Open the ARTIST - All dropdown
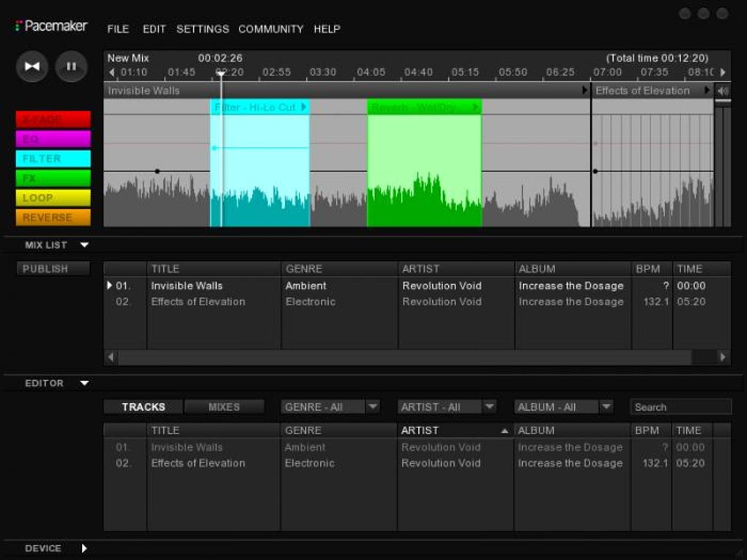This screenshot has height=560, width=747. [447, 407]
